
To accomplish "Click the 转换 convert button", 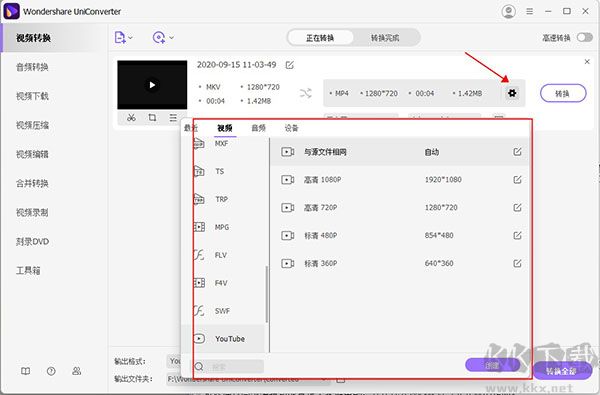I will click(x=563, y=93).
